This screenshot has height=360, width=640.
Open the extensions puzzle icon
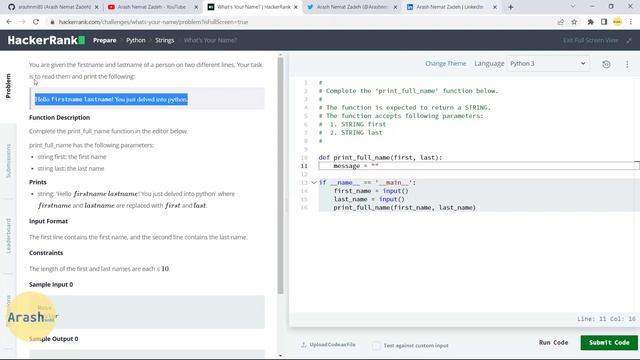pyautogui.click(x=590, y=22)
